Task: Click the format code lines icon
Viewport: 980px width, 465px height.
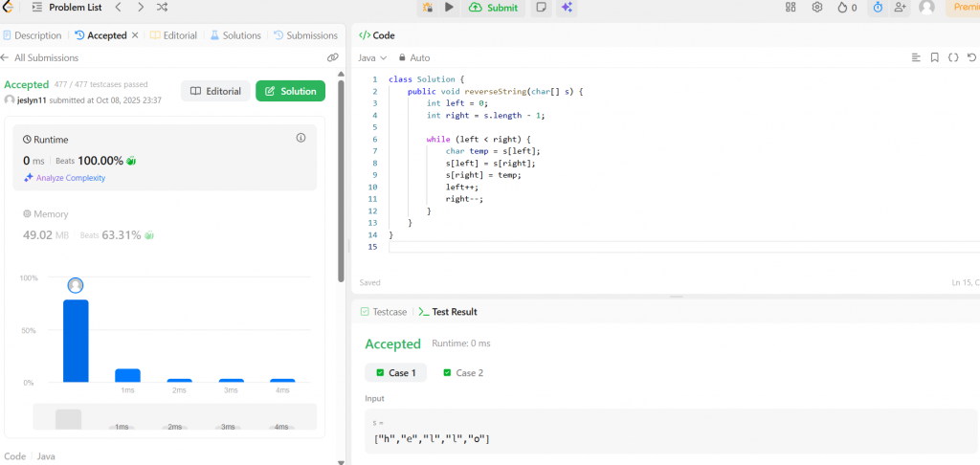Action: (916, 57)
